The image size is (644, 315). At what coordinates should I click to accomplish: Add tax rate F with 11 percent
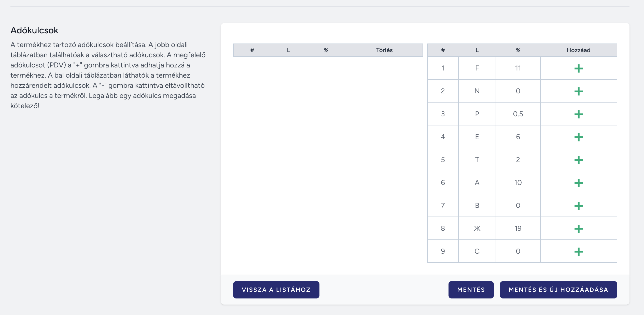(x=578, y=68)
